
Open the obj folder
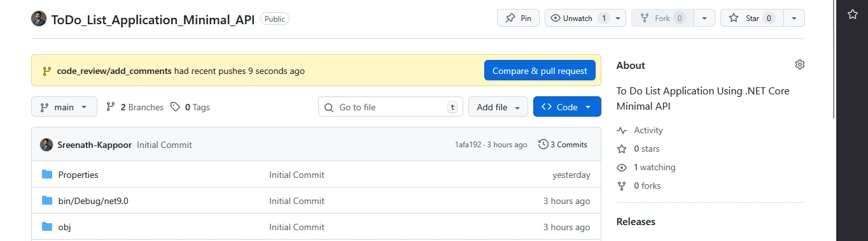coord(64,227)
